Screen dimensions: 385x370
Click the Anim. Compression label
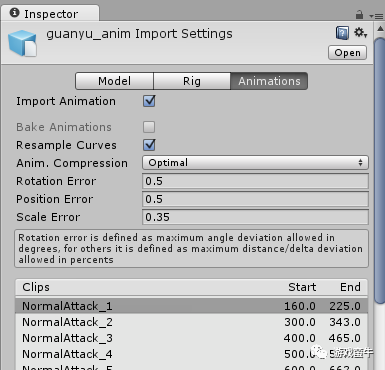tap(72, 163)
